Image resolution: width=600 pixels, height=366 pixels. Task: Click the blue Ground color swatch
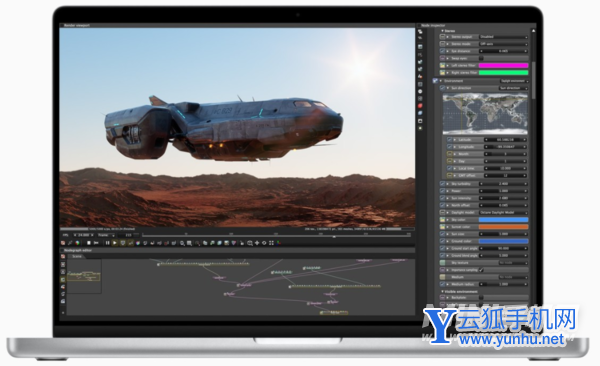point(504,241)
